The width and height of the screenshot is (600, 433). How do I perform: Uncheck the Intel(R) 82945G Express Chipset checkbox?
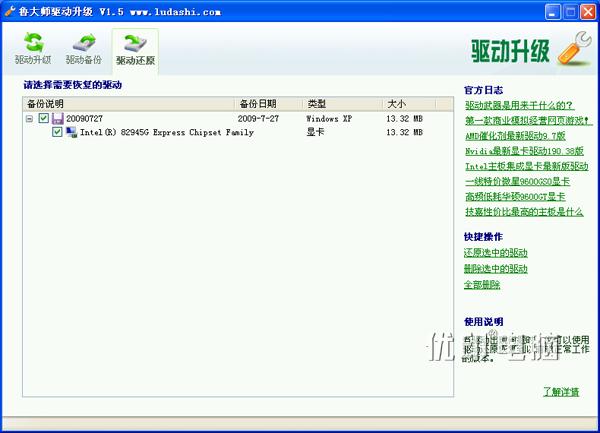57,132
